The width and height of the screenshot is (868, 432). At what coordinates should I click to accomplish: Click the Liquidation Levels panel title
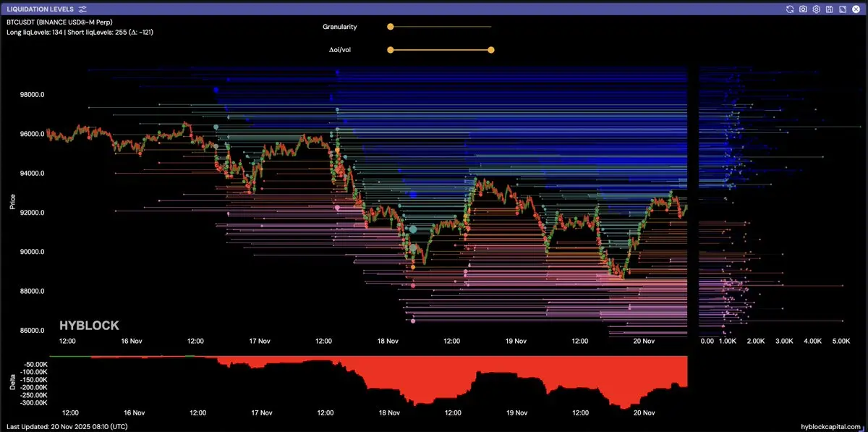pyautogui.click(x=40, y=9)
